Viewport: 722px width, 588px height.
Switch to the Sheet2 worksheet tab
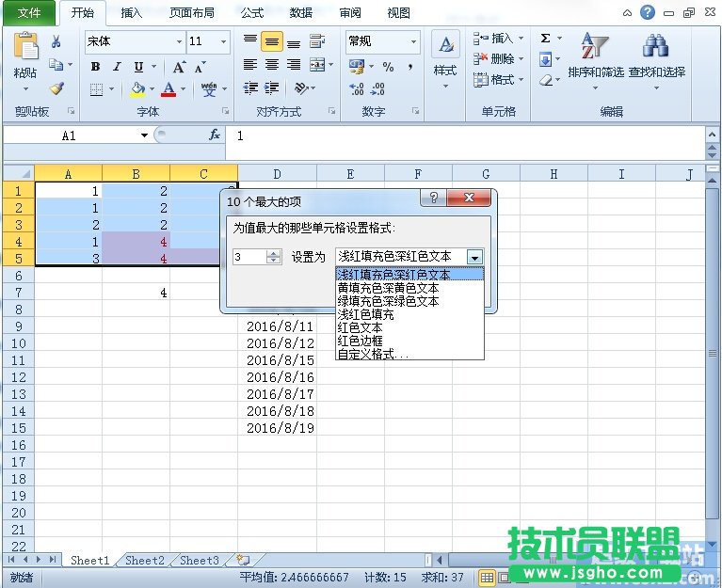tap(144, 560)
